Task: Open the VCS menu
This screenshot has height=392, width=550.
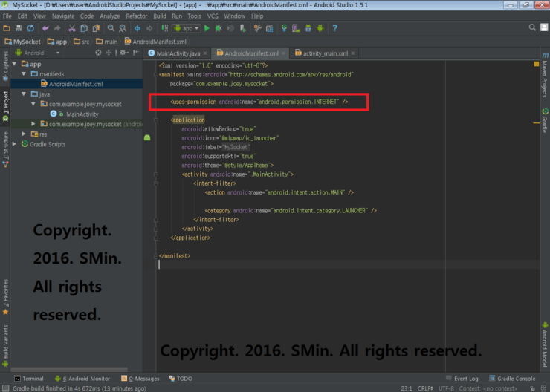Action: click(213, 16)
